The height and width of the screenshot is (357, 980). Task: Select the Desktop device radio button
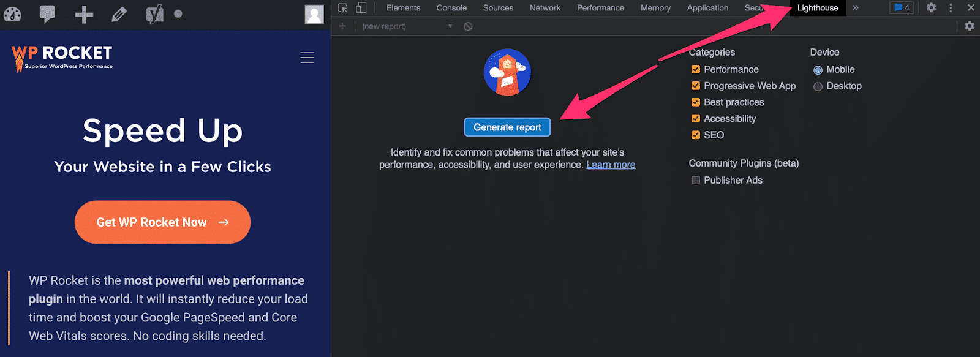coord(818,86)
